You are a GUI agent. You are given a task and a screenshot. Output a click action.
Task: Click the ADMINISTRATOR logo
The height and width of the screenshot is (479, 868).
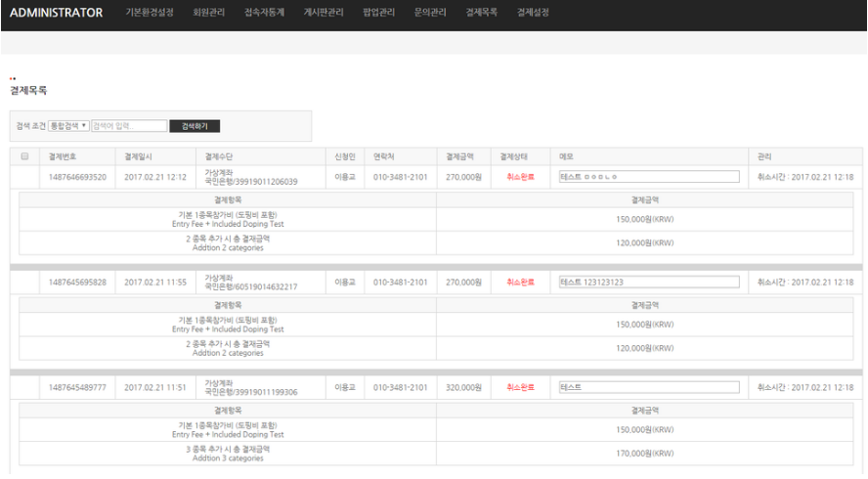point(56,13)
